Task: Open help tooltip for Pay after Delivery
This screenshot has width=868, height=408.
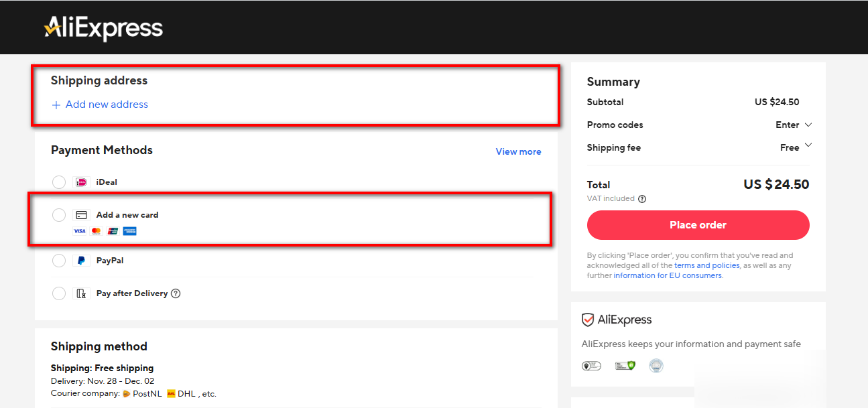Action: 176,293
